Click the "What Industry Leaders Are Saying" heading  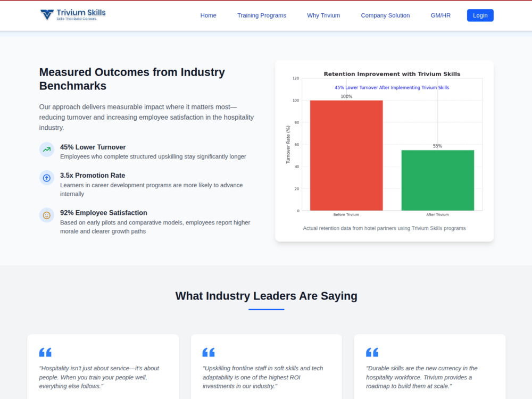click(267, 296)
